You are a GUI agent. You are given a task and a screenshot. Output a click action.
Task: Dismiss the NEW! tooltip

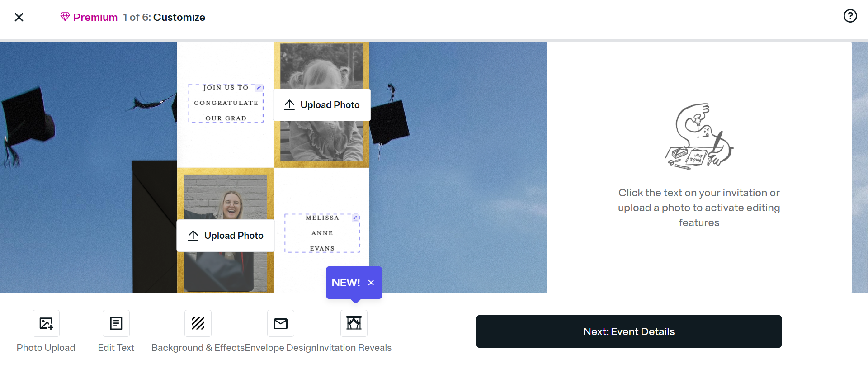pyautogui.click(x=371, y=283)
